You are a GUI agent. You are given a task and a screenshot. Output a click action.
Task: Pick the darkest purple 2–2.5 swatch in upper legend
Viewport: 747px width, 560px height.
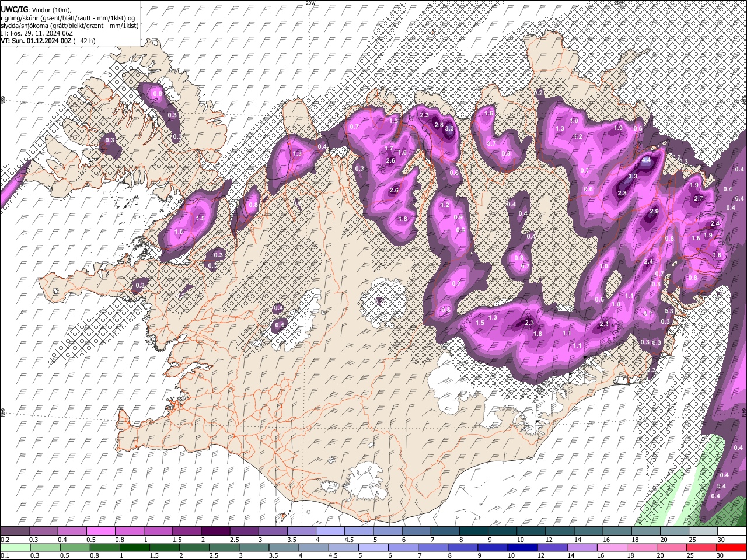(x=215, y=531)
